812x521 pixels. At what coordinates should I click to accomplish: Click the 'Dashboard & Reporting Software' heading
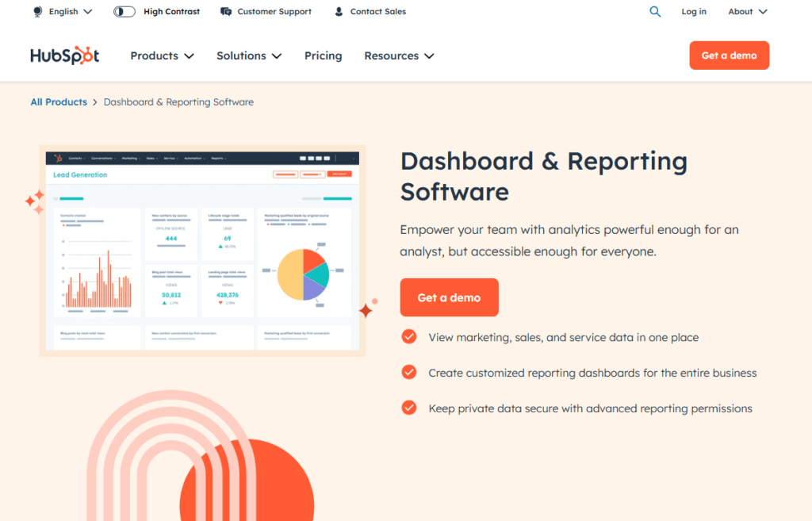pos(544,176)
